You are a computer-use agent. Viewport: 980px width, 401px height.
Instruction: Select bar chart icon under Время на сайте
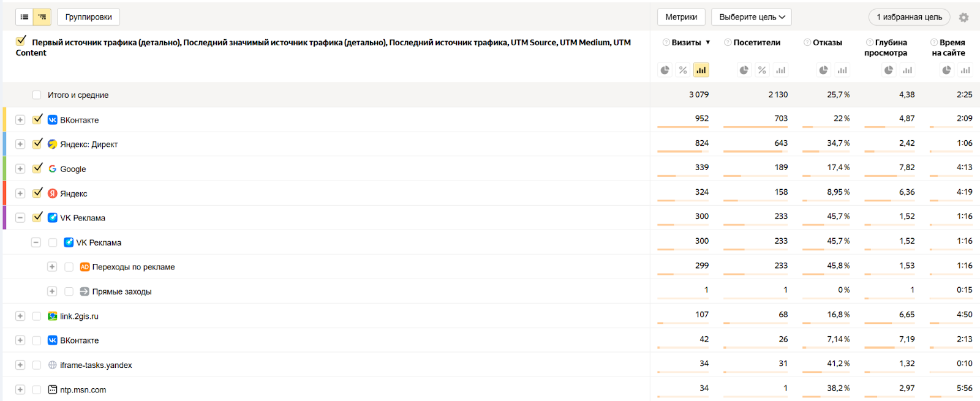965,70
